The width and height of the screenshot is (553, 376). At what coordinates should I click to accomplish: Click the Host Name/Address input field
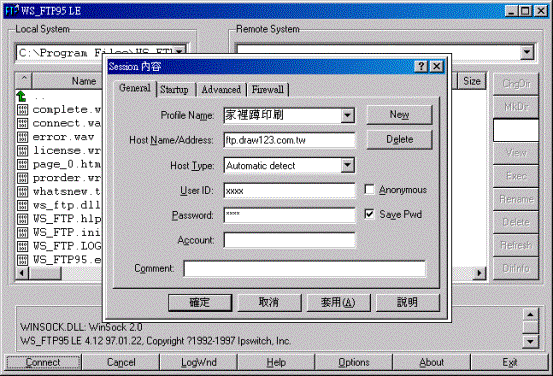pos(289,140)
